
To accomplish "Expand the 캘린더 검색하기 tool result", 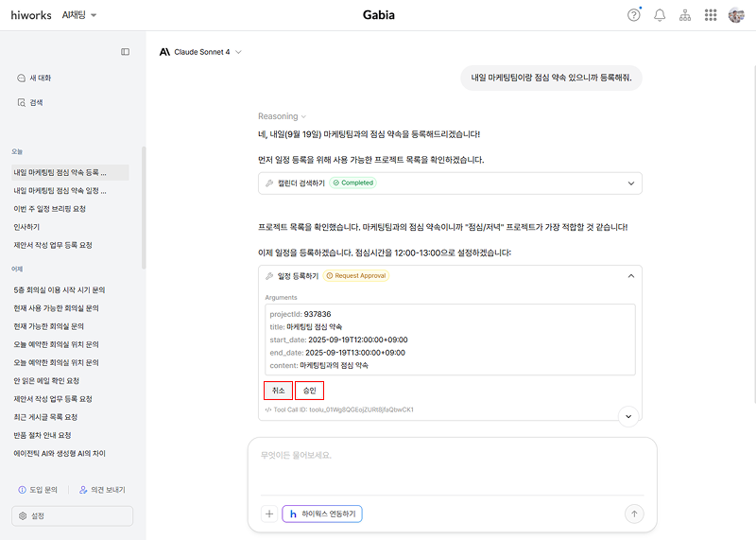I will 630,183.
